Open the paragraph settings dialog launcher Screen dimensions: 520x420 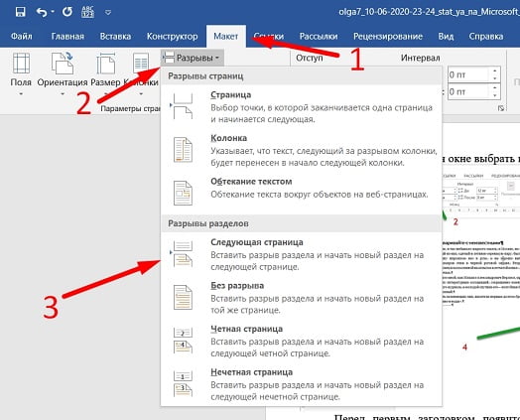pos(501,108)
